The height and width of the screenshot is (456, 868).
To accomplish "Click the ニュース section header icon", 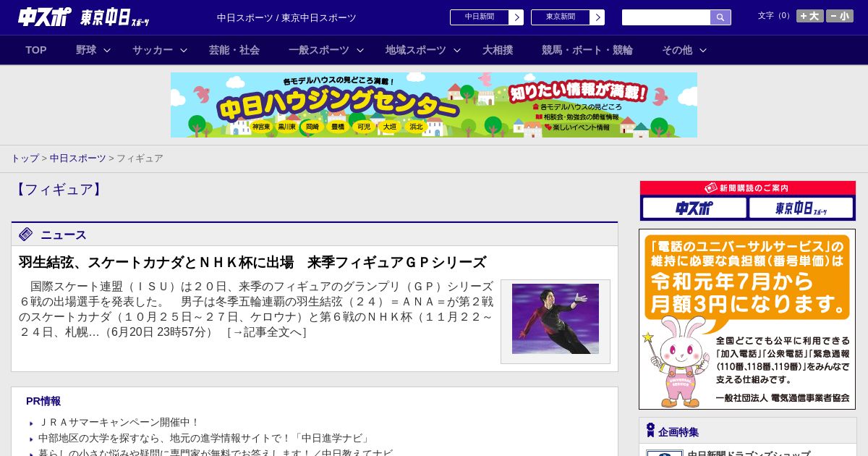I will coord(26,234).
